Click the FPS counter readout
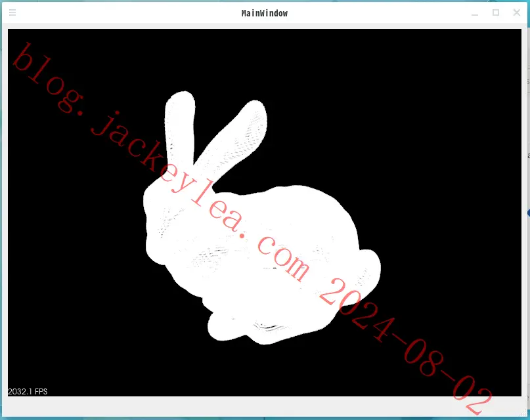Screen dimensions: 530x420 [x=28, y=391]
